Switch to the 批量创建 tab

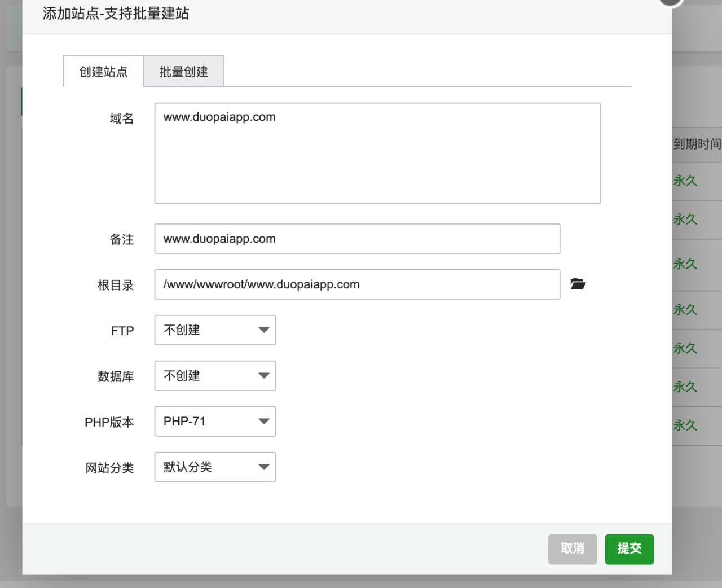[x=184, y=72]
